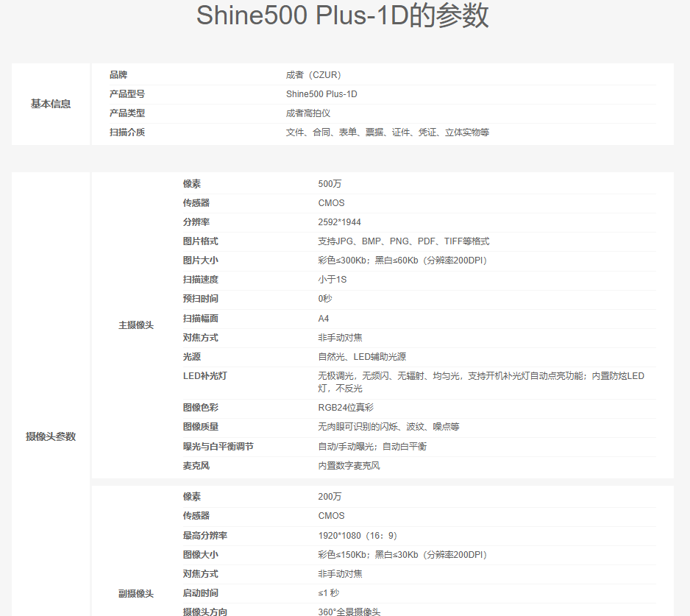
Task: Select the 基本信息 section header
Action: (x=51, y=104)
